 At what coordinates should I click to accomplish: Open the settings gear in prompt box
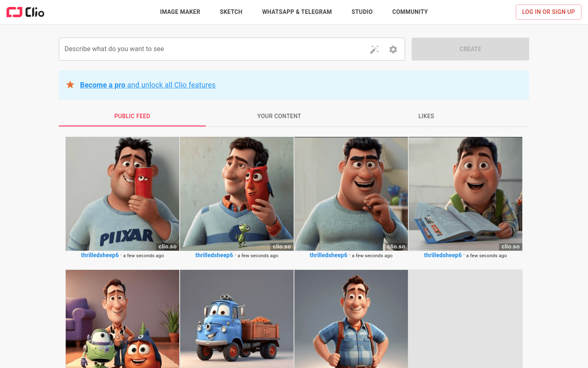[393, 49]
